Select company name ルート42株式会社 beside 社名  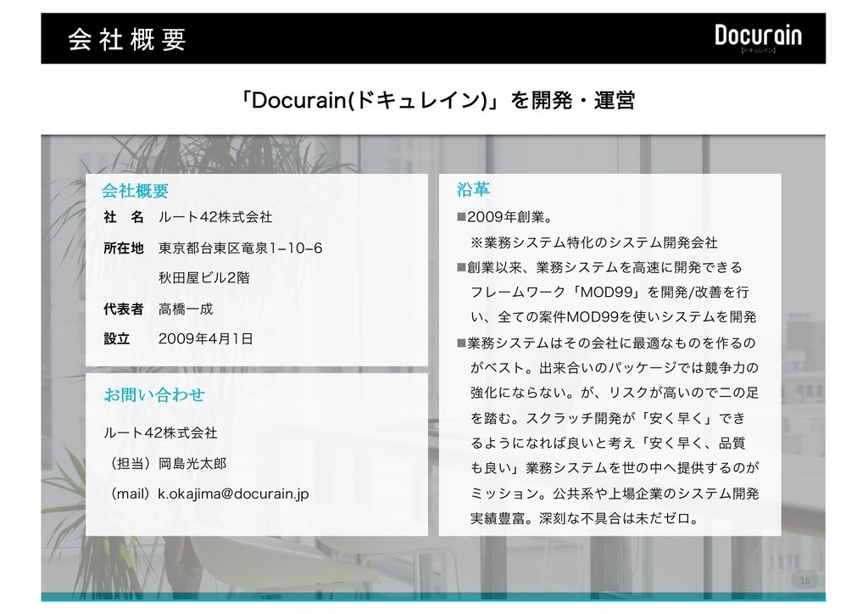(x=215, y=217)
